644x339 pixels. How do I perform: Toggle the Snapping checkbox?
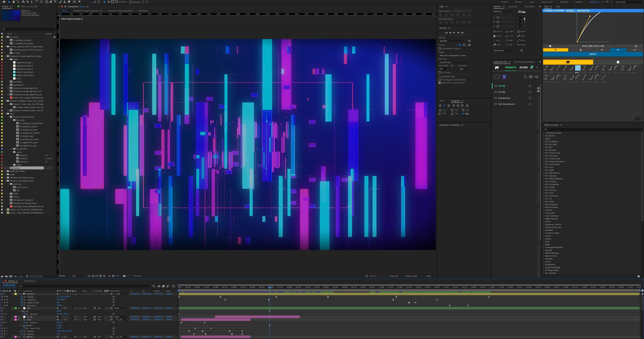[x=130, y=2]
